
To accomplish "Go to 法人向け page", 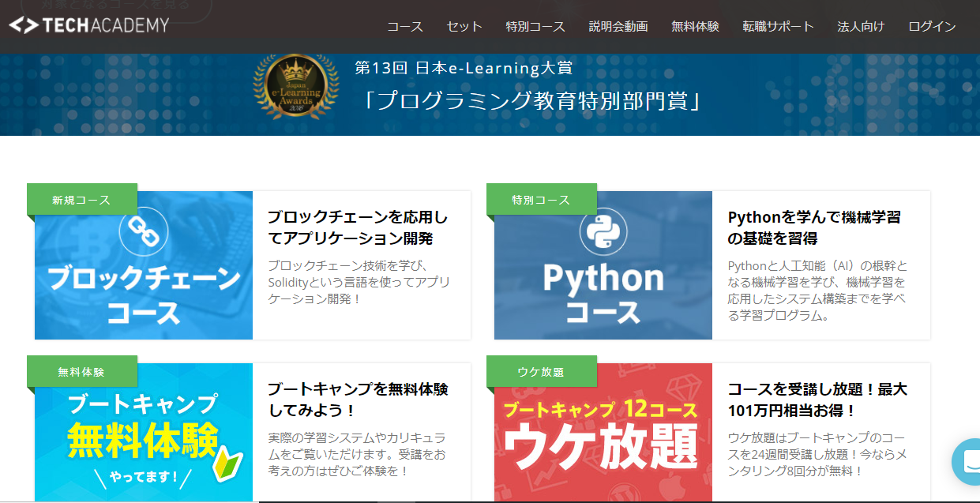I will [861, 27].
